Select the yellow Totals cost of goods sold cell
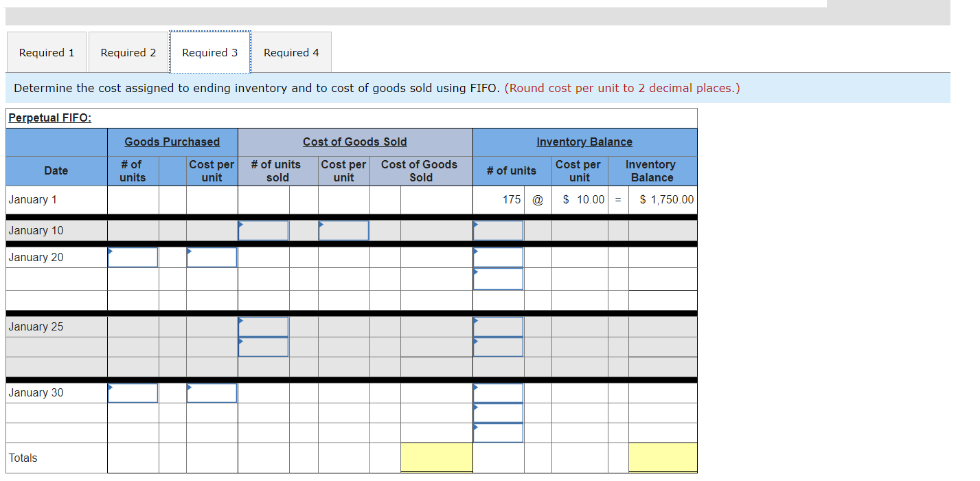The height and width of the screenshot is (481, 980). (x=436, y=457)
